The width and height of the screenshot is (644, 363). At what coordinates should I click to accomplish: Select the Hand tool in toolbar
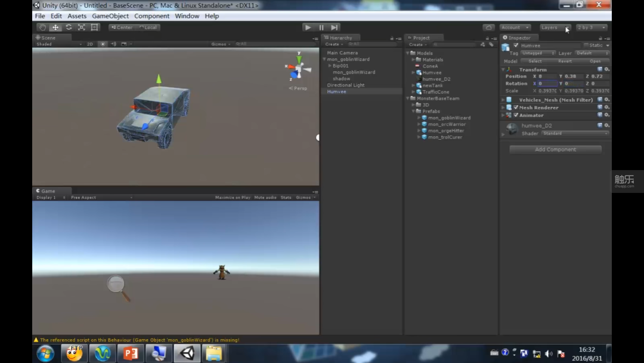[x=42, y=27]
